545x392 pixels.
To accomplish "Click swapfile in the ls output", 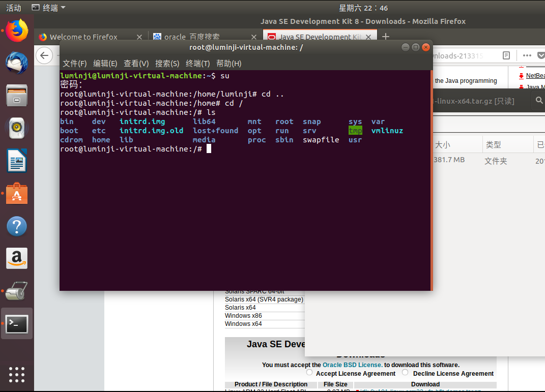I will click(x=321, y=140).
